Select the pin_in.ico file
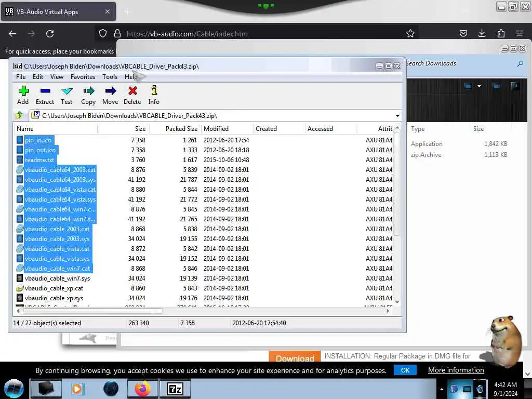Viewport: 532px width, 399px height. (38, 140)
